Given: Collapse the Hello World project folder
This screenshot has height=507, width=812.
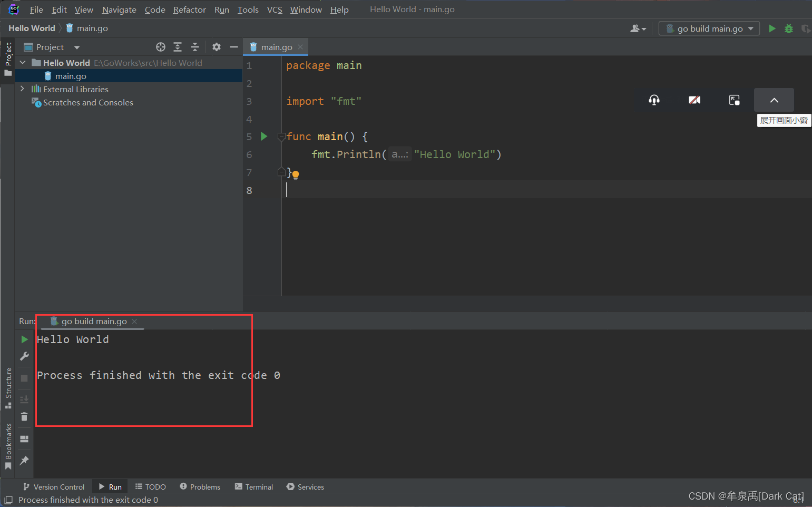Looking at the screenshot, I should tap(23, 63).
